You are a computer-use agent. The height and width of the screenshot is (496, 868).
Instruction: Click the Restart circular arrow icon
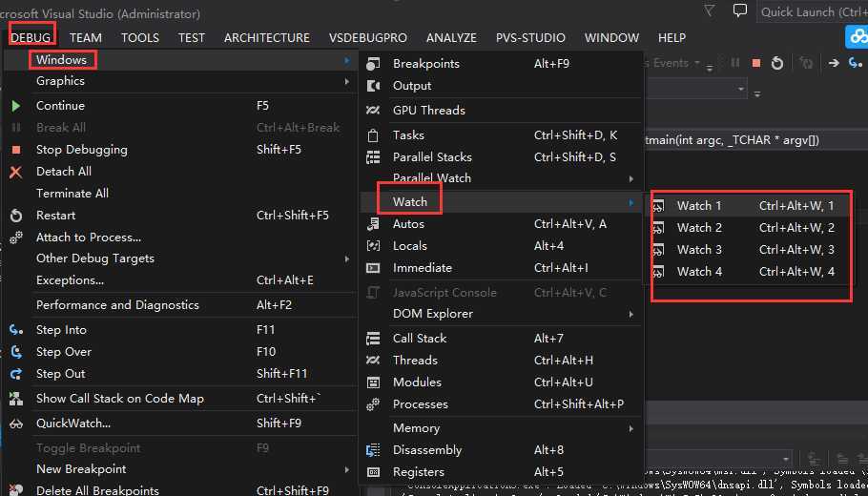pos(16,216)
